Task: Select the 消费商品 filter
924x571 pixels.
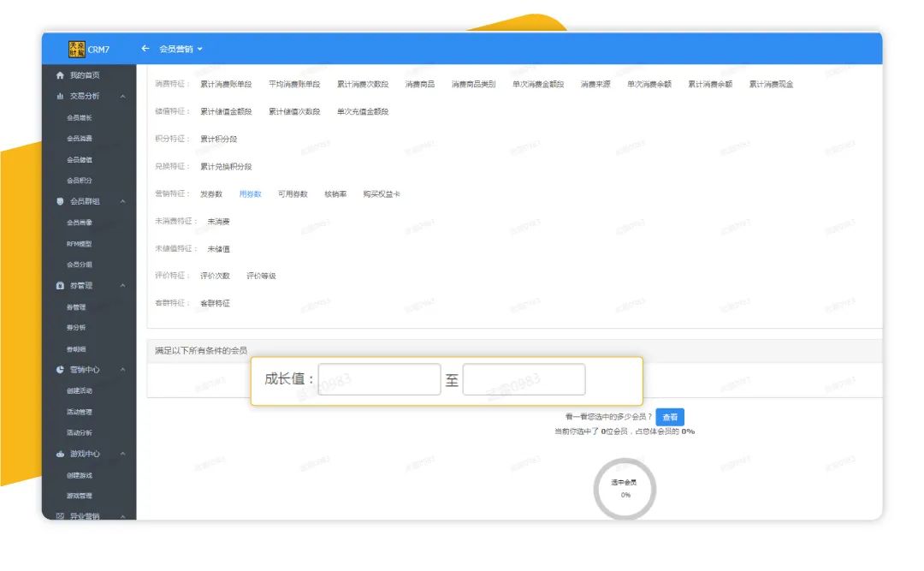Action: (419, 85)
